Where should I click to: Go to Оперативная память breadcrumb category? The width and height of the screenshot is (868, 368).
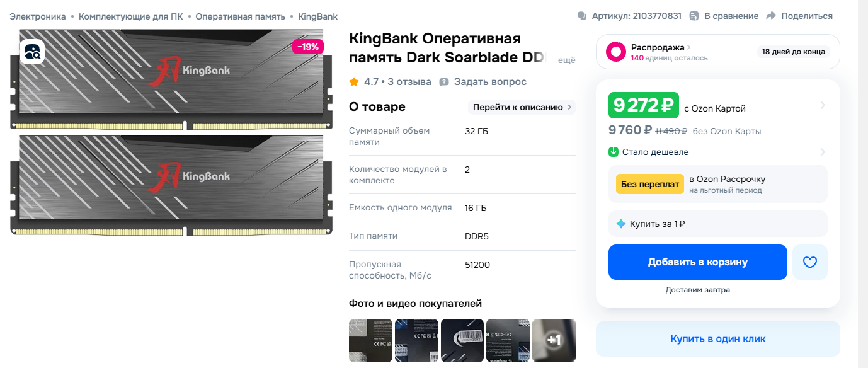(x=240, y=16)
